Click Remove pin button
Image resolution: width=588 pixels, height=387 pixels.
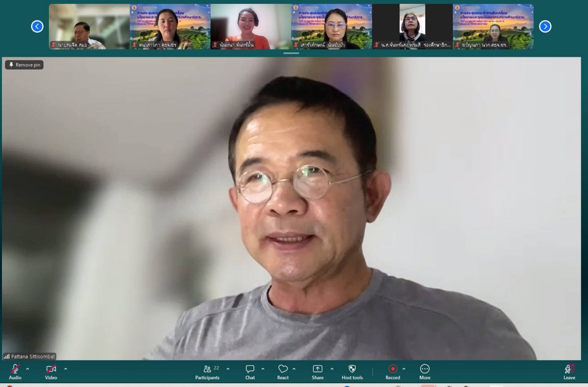(24, 65)
